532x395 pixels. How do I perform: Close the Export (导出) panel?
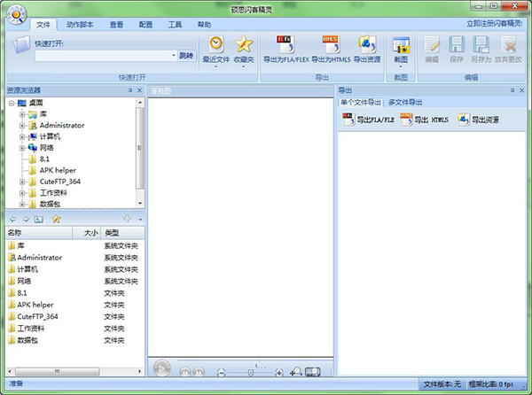coord(522,90)
